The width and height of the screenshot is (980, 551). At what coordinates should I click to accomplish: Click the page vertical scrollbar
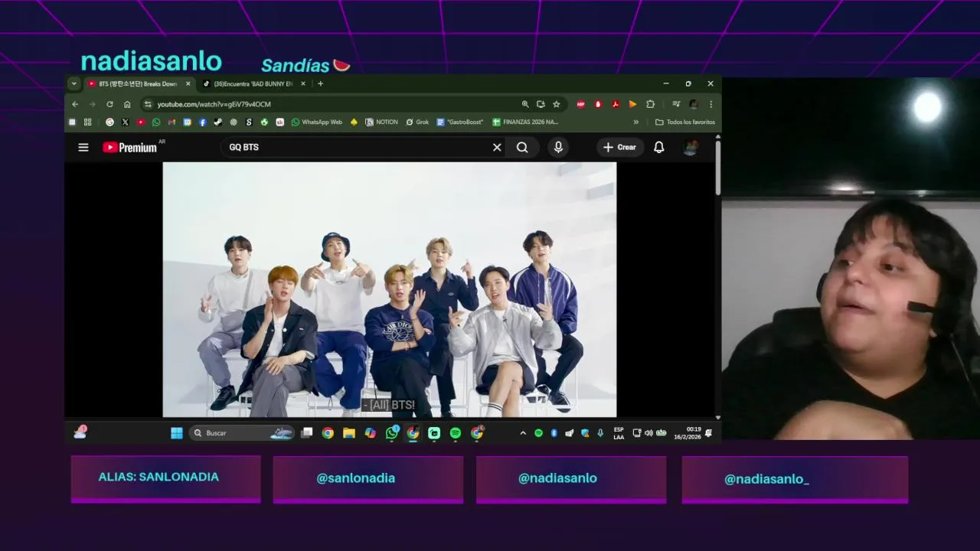(x=717, y=167)
